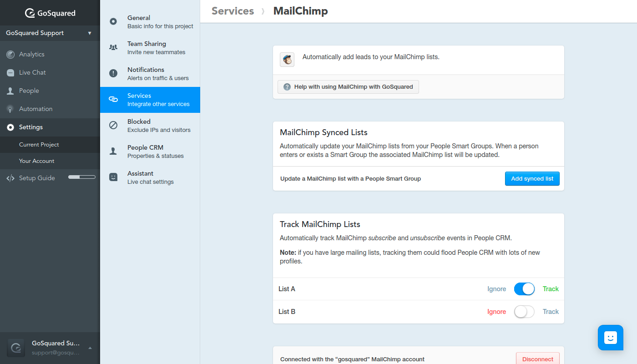
Task: Click the List A row label
Action: coord(287,289)
